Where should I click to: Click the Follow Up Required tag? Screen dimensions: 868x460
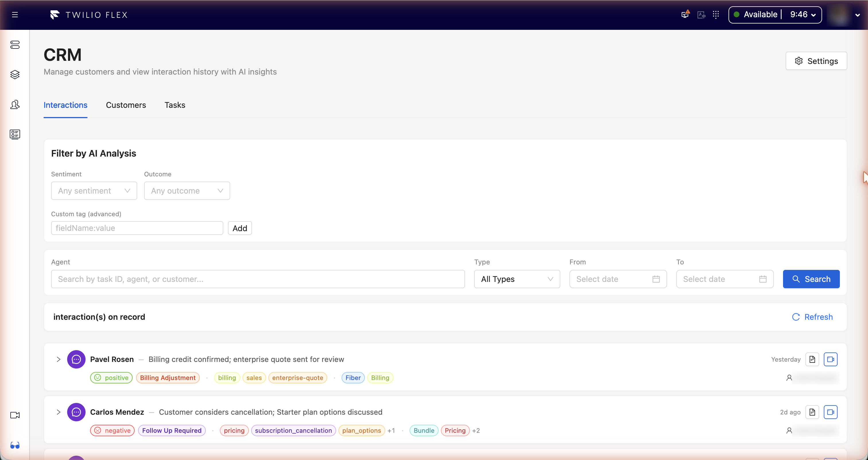[172, 430]
